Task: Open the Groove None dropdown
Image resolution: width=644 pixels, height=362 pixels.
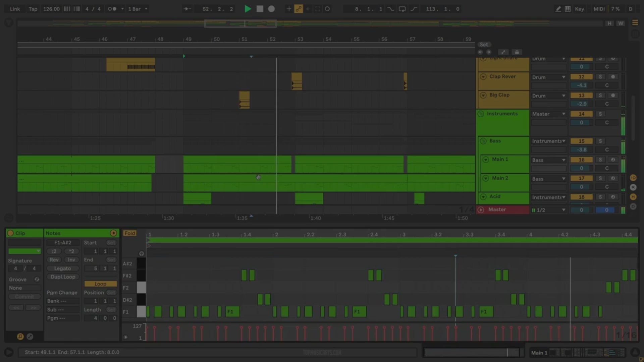Action: tap(24, 288)
